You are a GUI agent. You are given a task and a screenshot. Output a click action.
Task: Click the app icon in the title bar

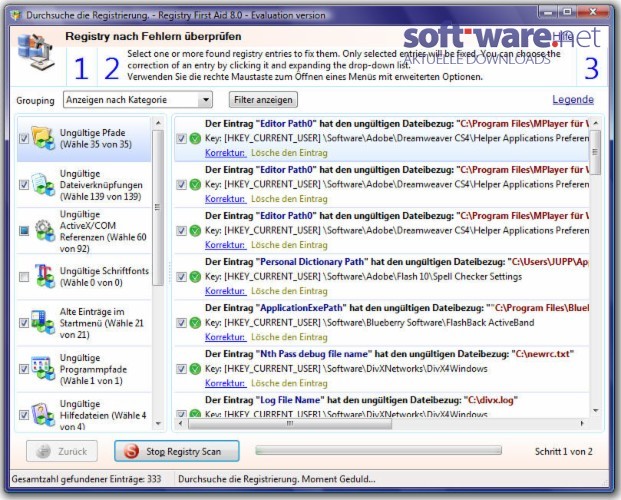point(16,15)
